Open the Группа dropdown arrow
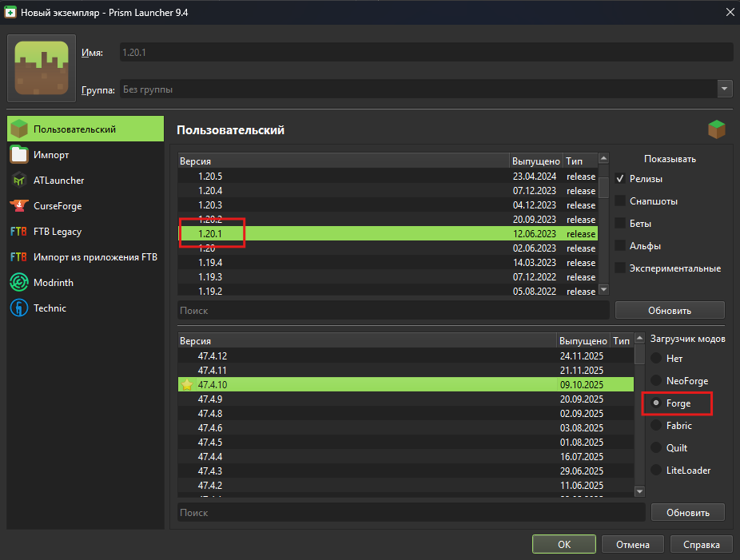The width and height of the screenshot is (740, 560). click(725, 89)
